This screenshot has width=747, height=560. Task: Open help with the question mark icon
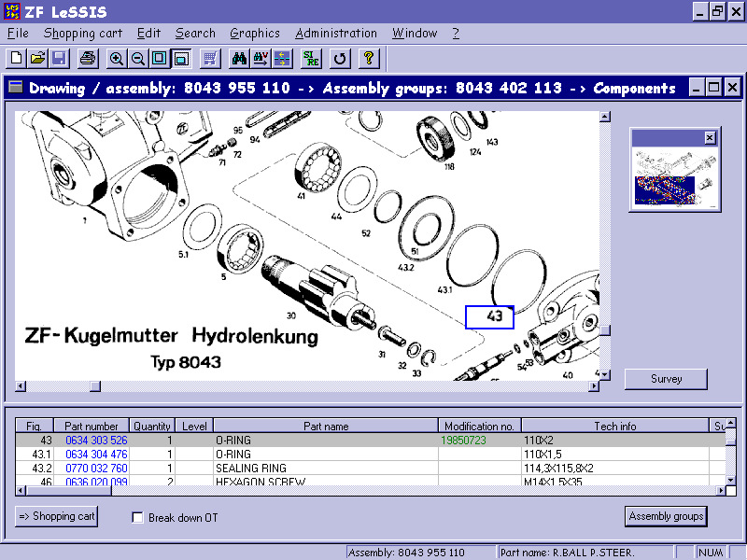click(x=368, y=58)
